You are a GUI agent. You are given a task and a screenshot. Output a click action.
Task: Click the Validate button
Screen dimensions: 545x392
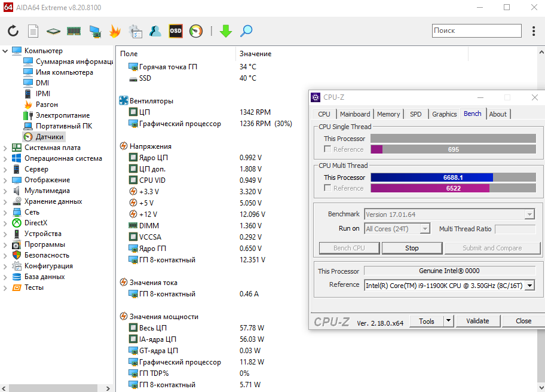477,321
